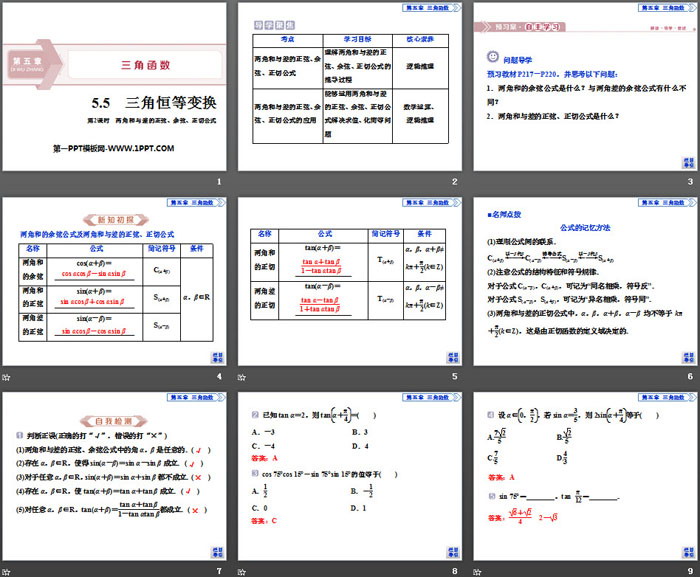Click the 第五章 三角函数 header tag on slide 8

point(432,397)
